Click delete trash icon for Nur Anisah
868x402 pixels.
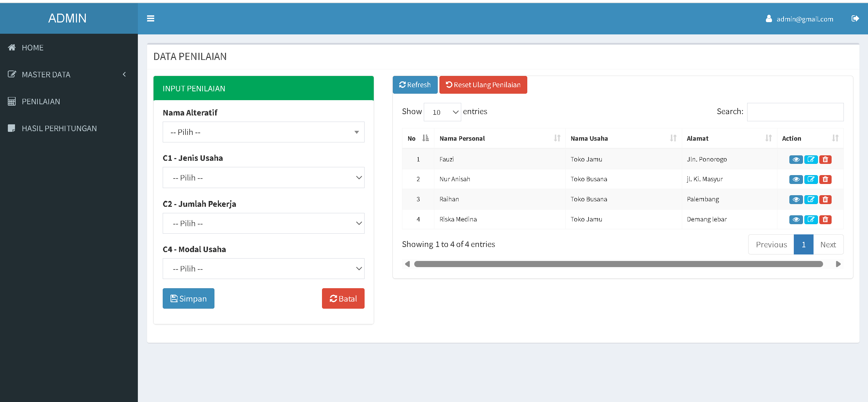[825, 179]
